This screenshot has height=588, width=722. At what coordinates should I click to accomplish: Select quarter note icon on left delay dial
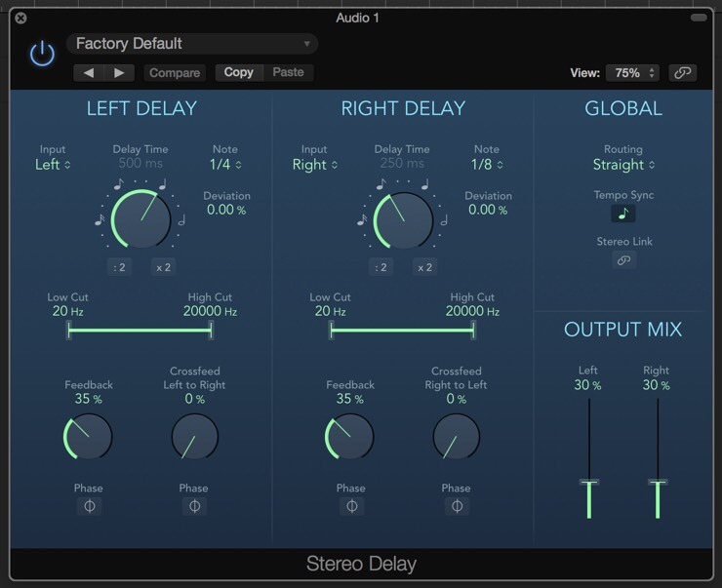tap(162, 184)
